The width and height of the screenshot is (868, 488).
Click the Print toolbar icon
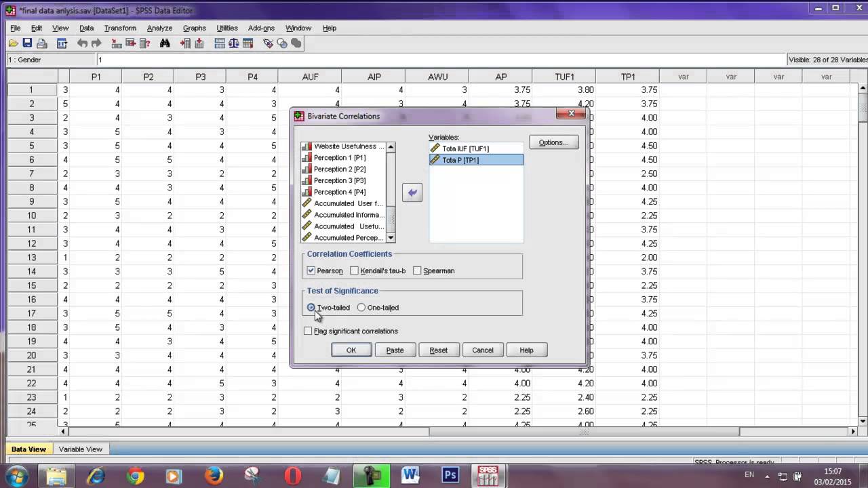pyautogui.click(x=42, y=43)
